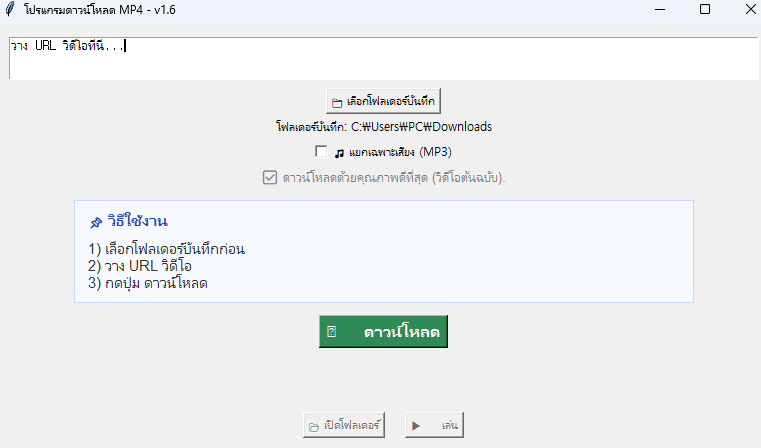The width and height of the screenshot is (761, 448).
Task: Toggle the best-quality download checkbox
Action: pos(269,178)
